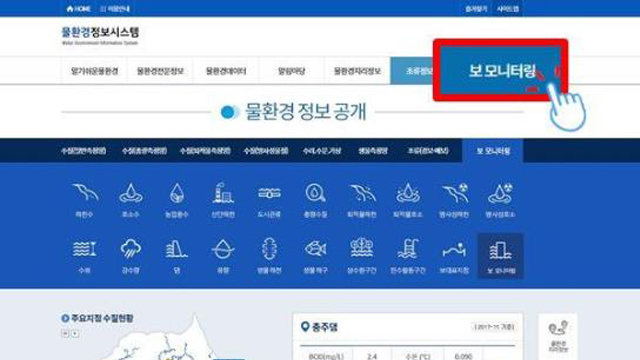Open the 강수량 rain cloud icon
640x360 pixels.
point(131,256)
